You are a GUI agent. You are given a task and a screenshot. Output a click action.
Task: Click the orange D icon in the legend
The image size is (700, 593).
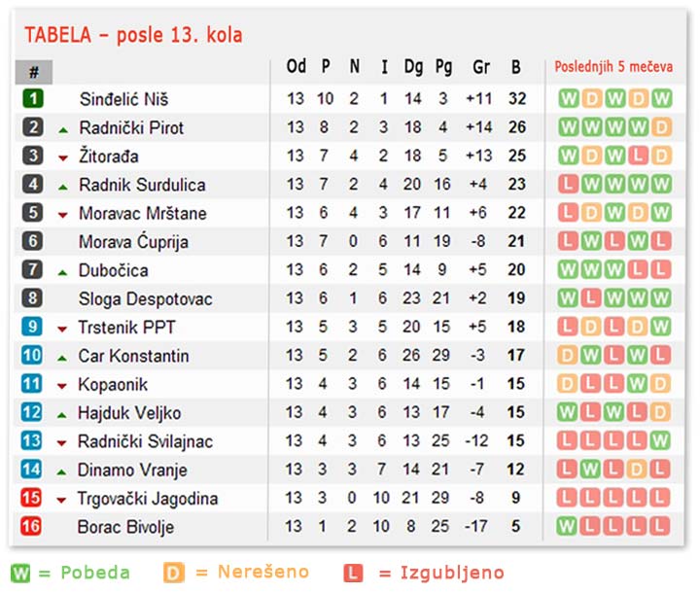pos(174,573)
